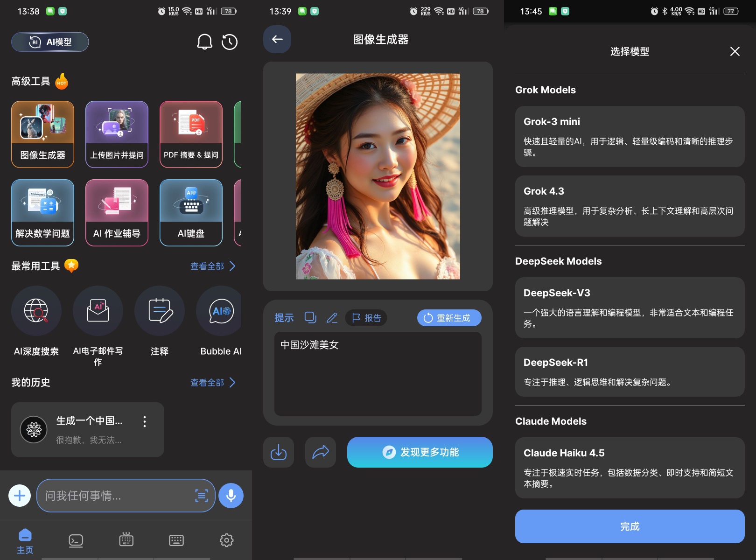Open the AI键盘 tool card
The width and height of the screenshot is (756, 560).
coord(191,212)
